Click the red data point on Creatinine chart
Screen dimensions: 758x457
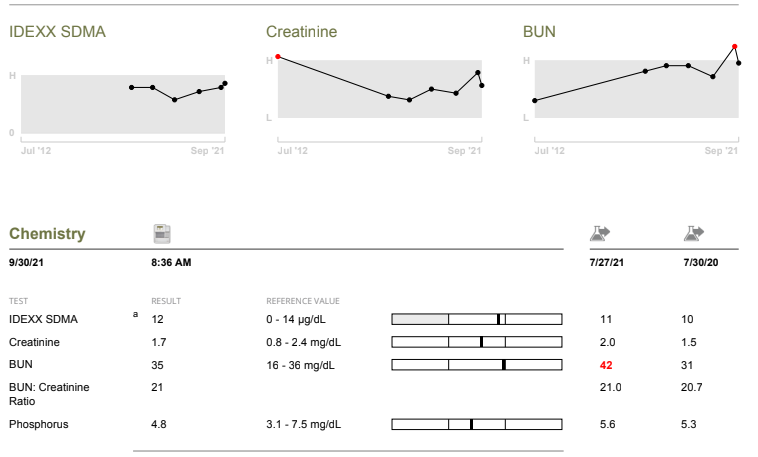pos(278,56)
